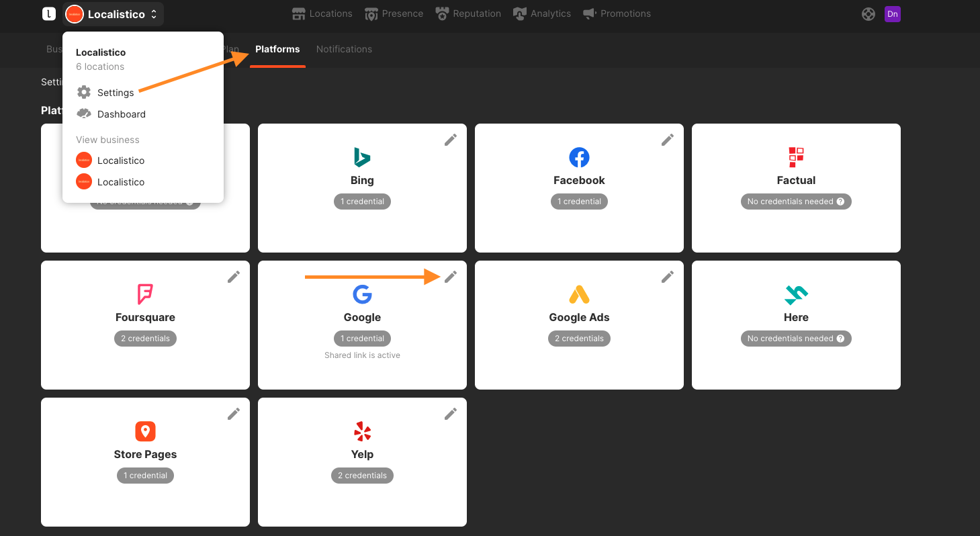The width and height of the screenshot is (980, 536).
Task: Open the Reputation menu
Action: click(x=468, y=13)
